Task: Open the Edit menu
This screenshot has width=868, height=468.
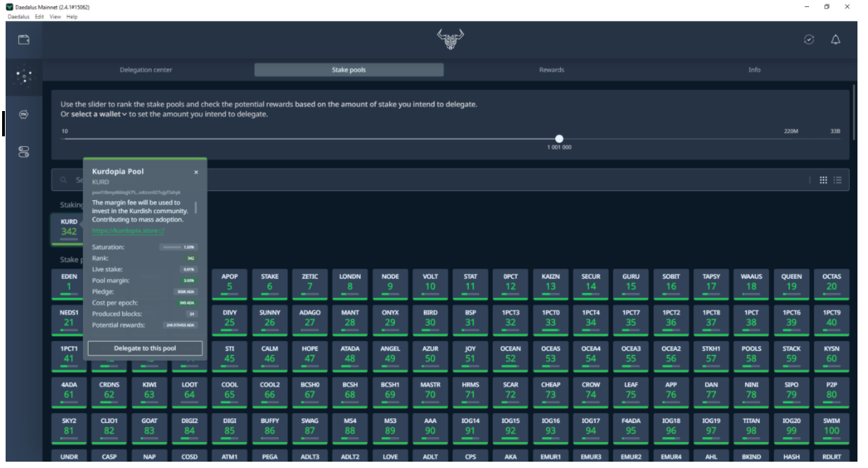Action: point(40,17)
